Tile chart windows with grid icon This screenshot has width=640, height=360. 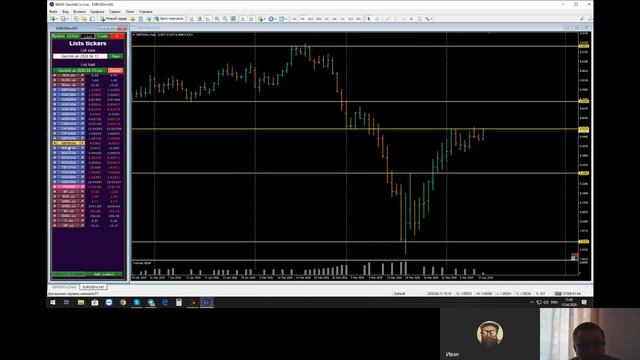pos(233,19)
